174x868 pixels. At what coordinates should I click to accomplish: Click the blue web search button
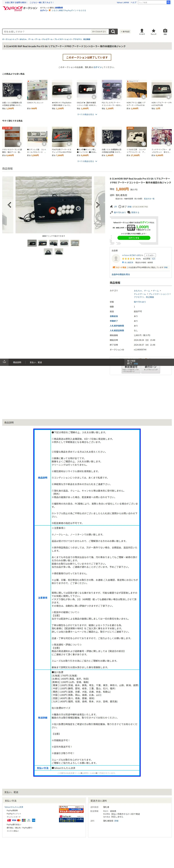click(168, 2)
